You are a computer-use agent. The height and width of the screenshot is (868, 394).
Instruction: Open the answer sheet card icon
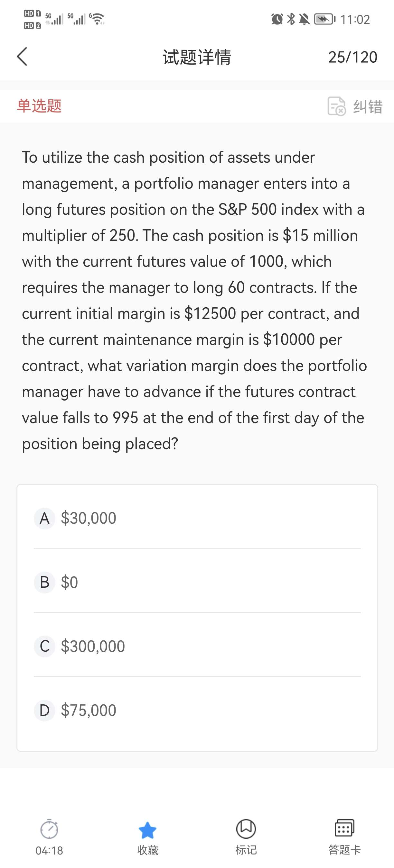point(344,828)
